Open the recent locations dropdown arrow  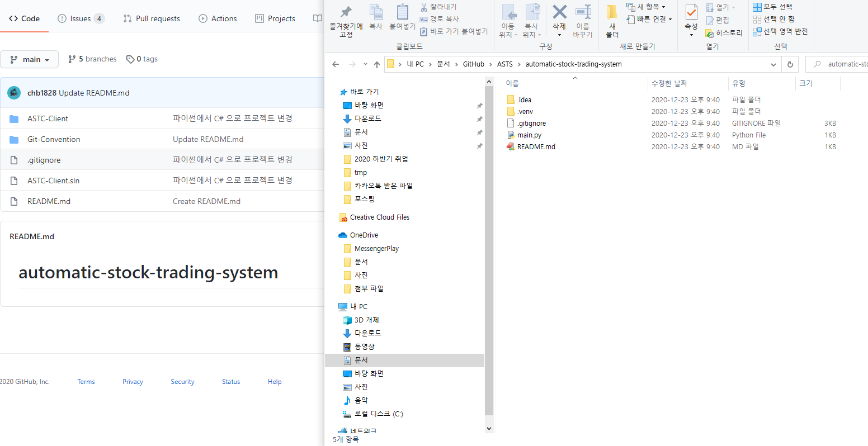pyautogui.click(x=365, y=64)
